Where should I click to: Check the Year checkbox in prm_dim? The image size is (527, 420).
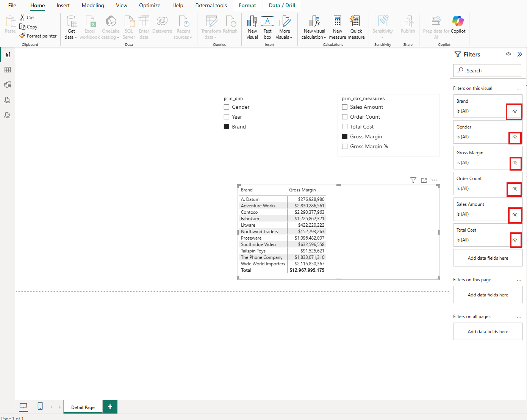pyautogui.click(x=227, y=117)
